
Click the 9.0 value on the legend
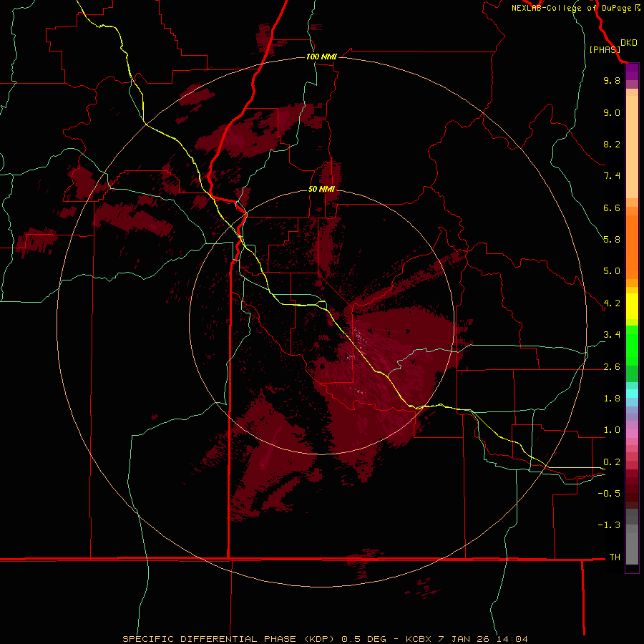point(612,112)
